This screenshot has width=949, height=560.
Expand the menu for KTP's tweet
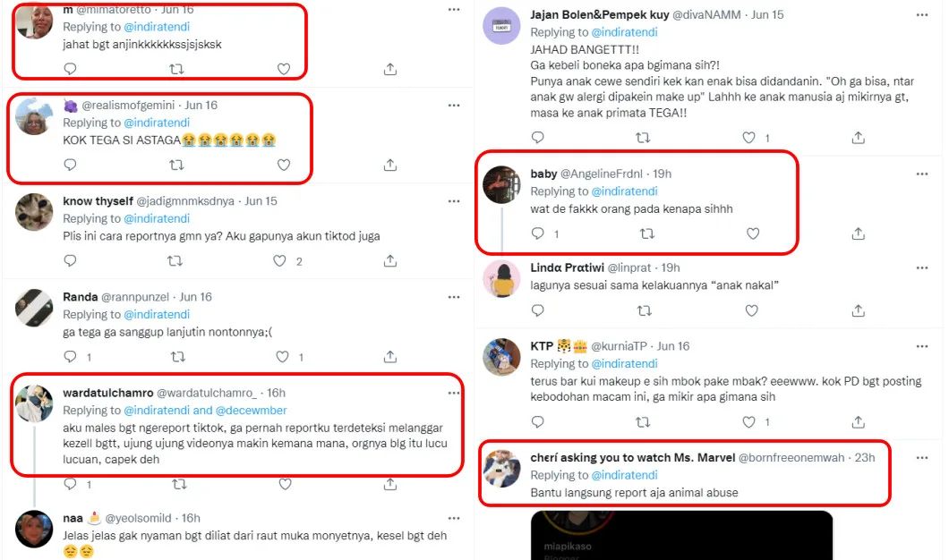point(921,346)
